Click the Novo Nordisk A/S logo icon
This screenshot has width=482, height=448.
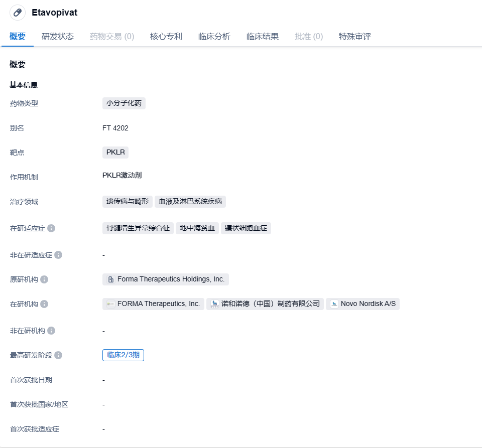coord(334,304)
